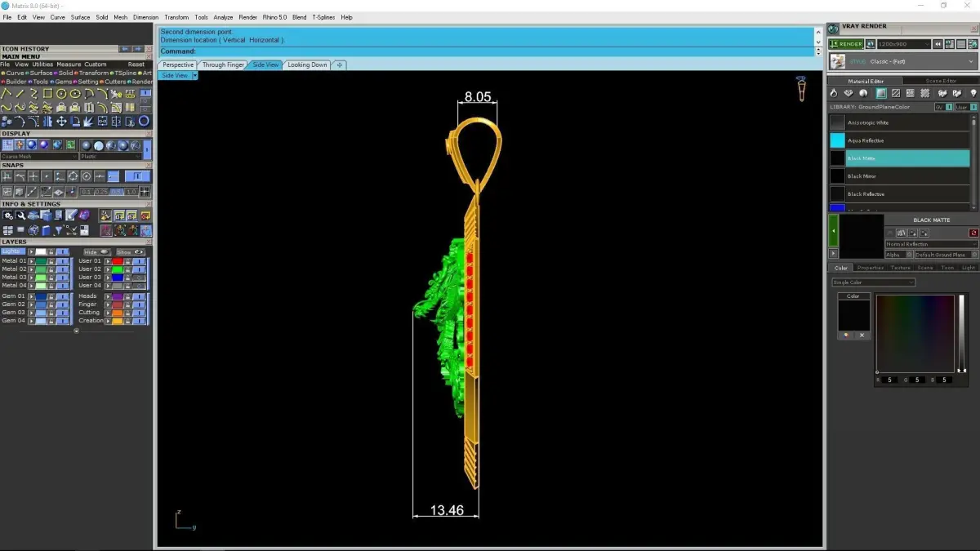Screen dimensions: 980x551
Task: Click the green Render button
Action: pyautogui.click(x=846, y=44)
